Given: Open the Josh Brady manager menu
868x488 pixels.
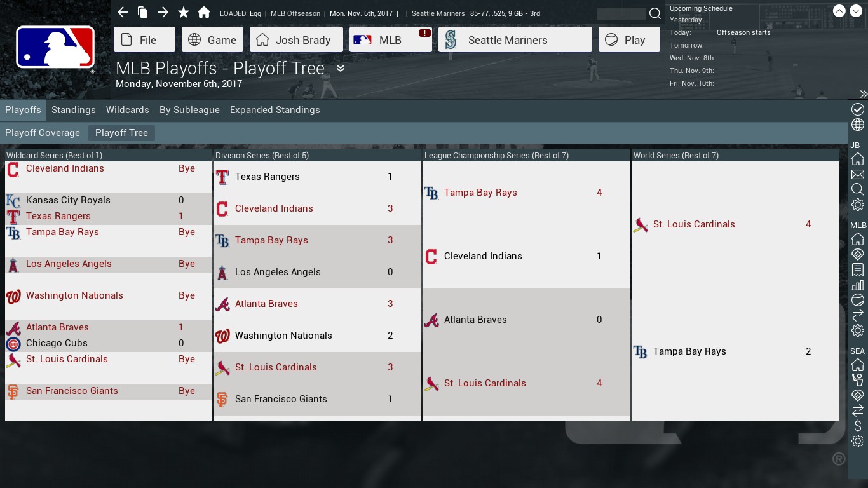Looking at the screenshot, I should [x=296, y=39].
